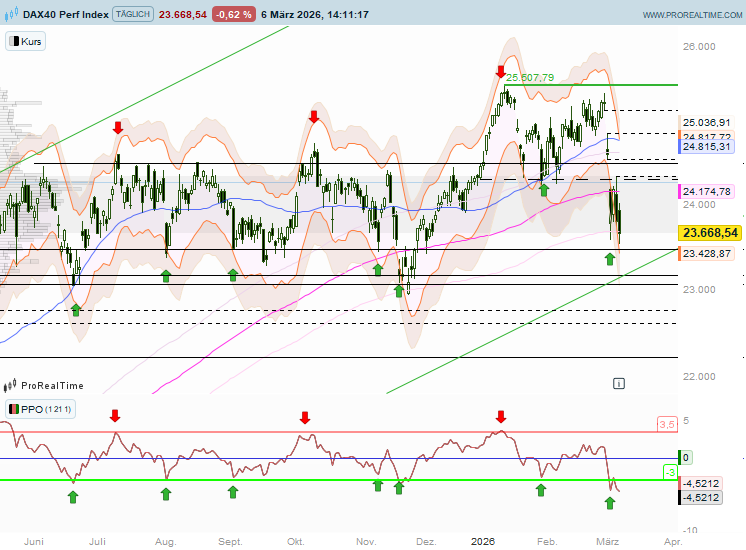
Task: Select the blue 24.815,31 price label
Action: (x=707, y=147)
